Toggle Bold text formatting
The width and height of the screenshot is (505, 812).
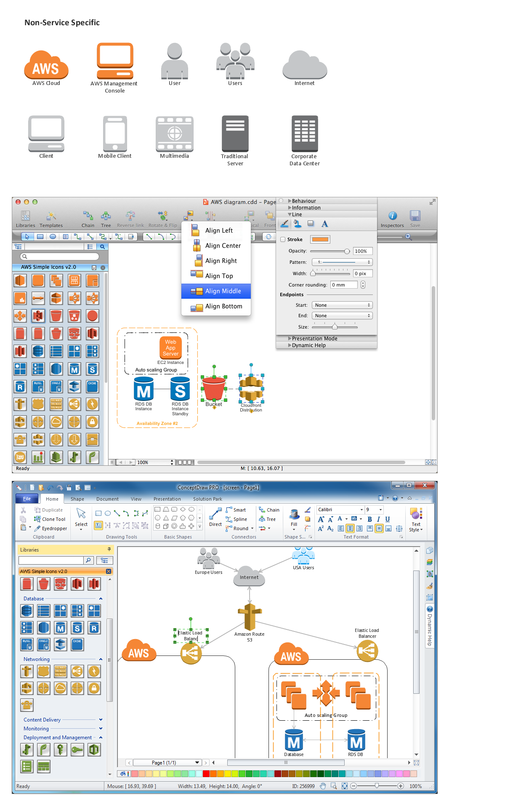point(369,519)
